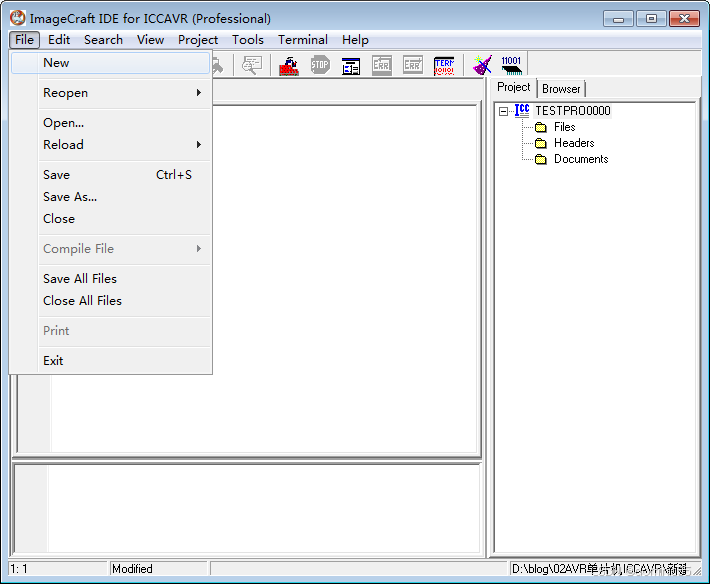
Task: Choose Open... from the File menu
Action: (110, 123)
